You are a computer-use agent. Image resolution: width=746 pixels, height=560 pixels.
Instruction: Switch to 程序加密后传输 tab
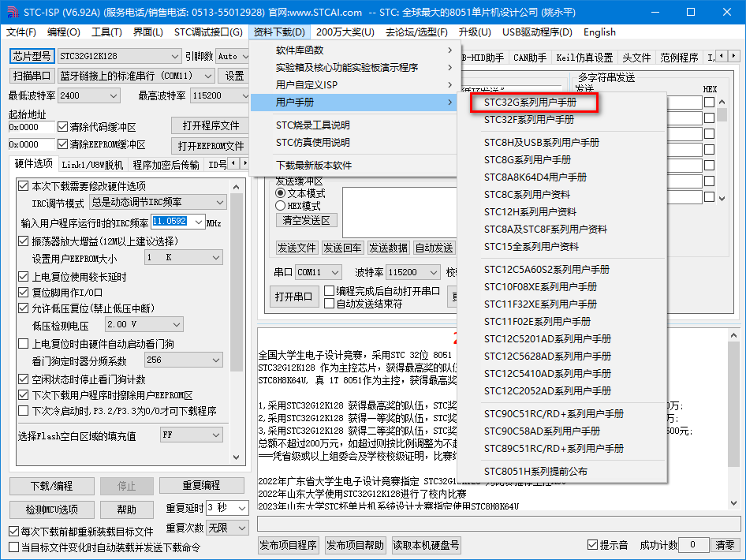point(166,165)
